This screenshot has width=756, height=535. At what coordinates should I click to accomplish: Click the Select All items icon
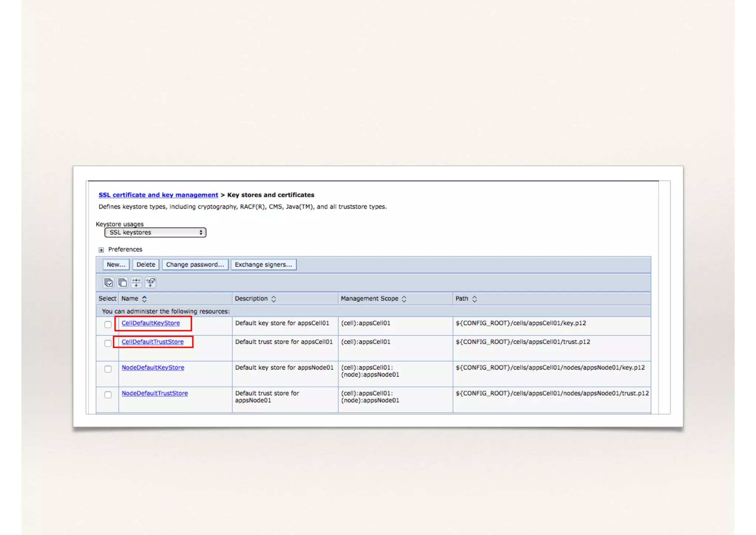point(109,283)
